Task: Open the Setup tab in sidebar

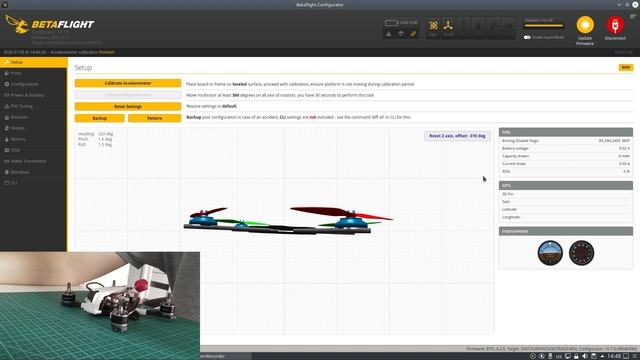Action: 33,62
